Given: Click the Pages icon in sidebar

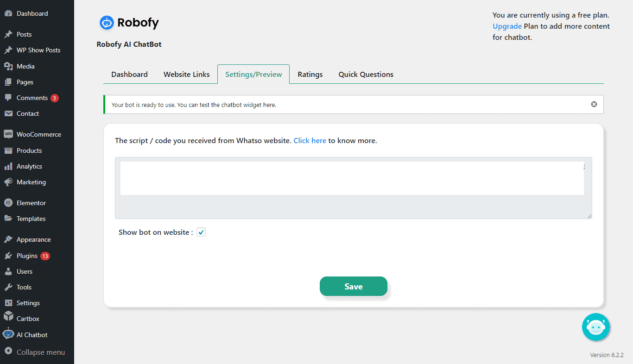Looking at the screenshot, I should click(x=8, y=82).
